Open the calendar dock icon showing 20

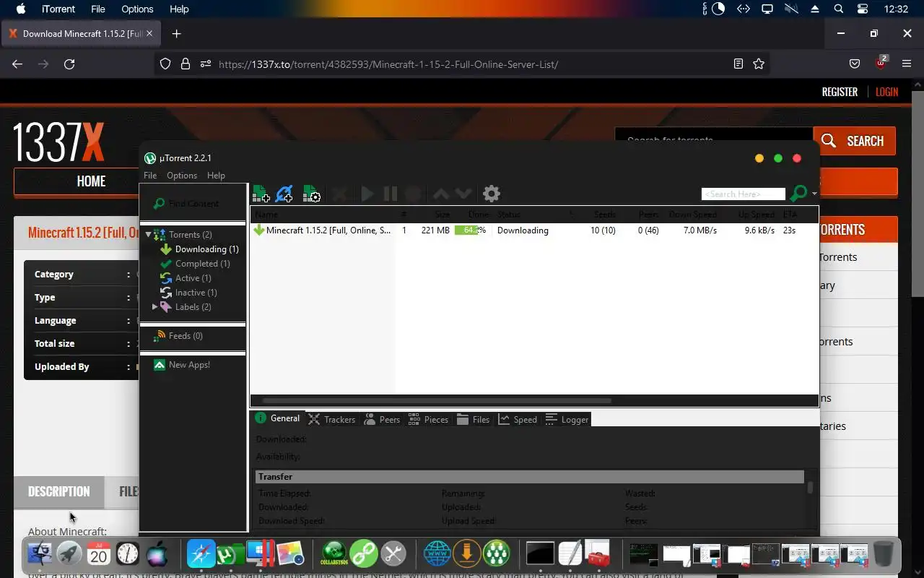click(x=99, y=554)
